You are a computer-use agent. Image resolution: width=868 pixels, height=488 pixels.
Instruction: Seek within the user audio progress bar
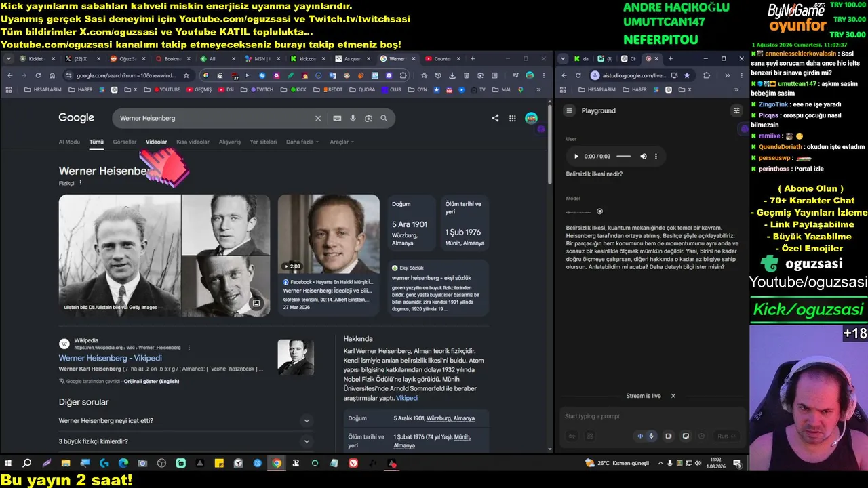click(x=623, y=156)
